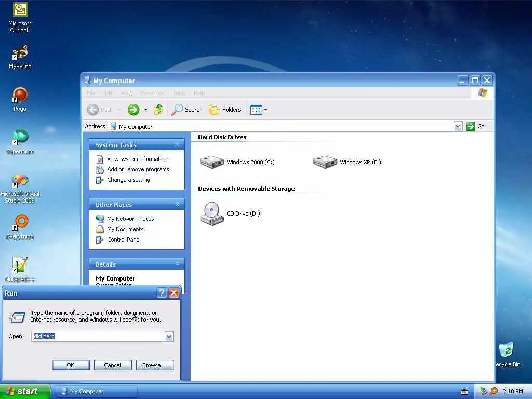Select the Everything desktop shortcut
The height and width of the screenshot is (399, 532).
pyautogui.click(x=20, y=227)
